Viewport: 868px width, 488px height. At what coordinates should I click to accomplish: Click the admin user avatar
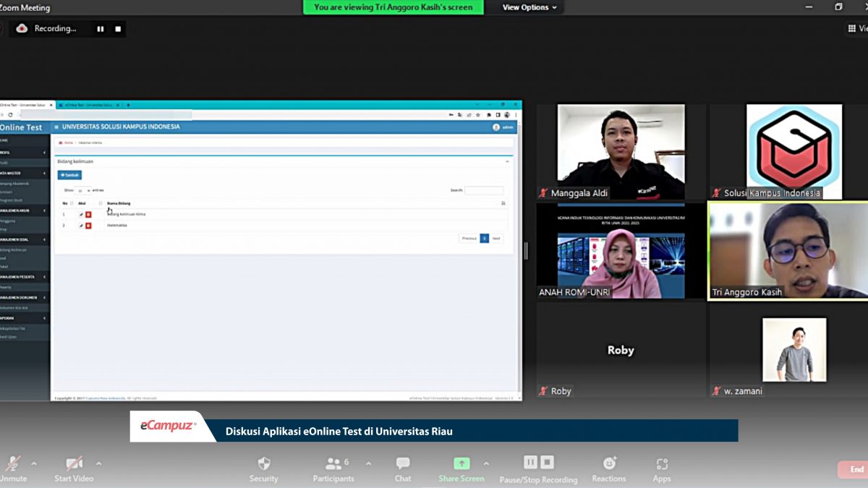(x=496, y=127)
